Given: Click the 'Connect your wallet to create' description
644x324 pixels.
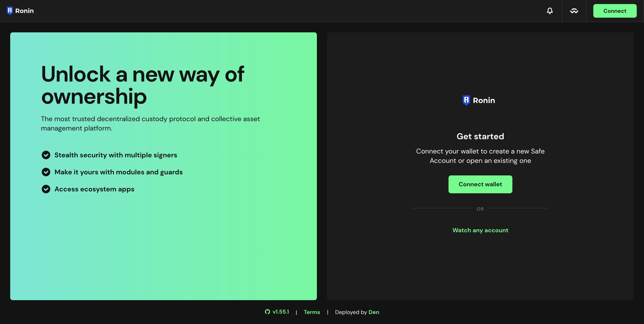Looking at the screenshot, I should pos(480,156).
